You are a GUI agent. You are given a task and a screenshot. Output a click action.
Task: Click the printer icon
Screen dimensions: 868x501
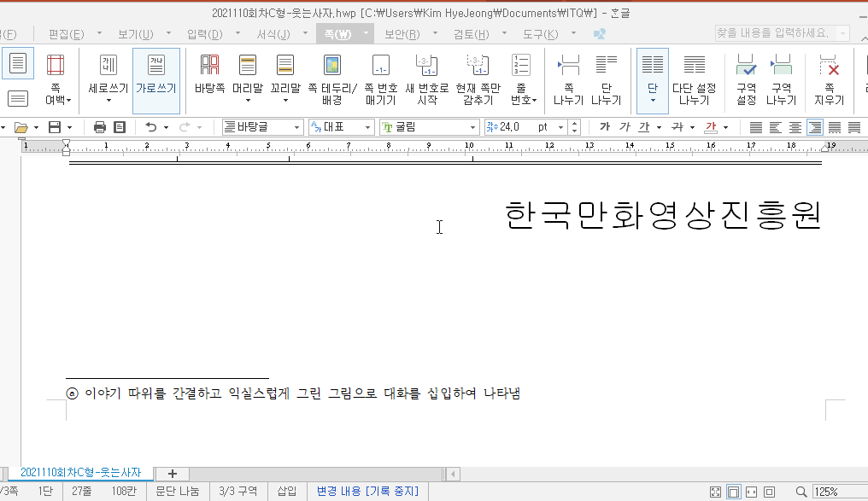click(x=100, y=128)
